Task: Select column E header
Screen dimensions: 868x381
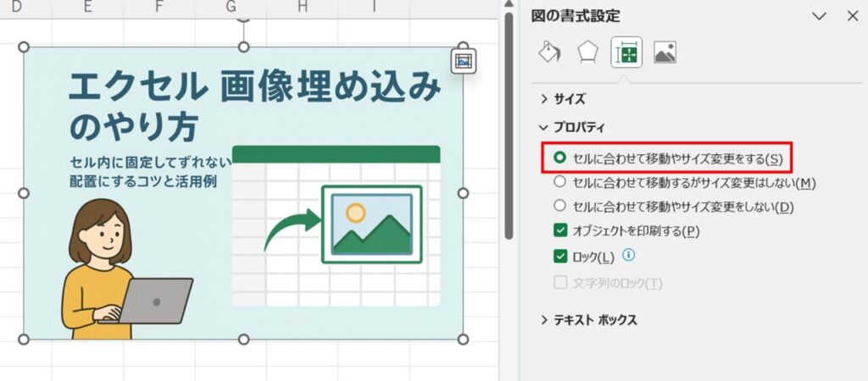Action: [x=87, y=6]
